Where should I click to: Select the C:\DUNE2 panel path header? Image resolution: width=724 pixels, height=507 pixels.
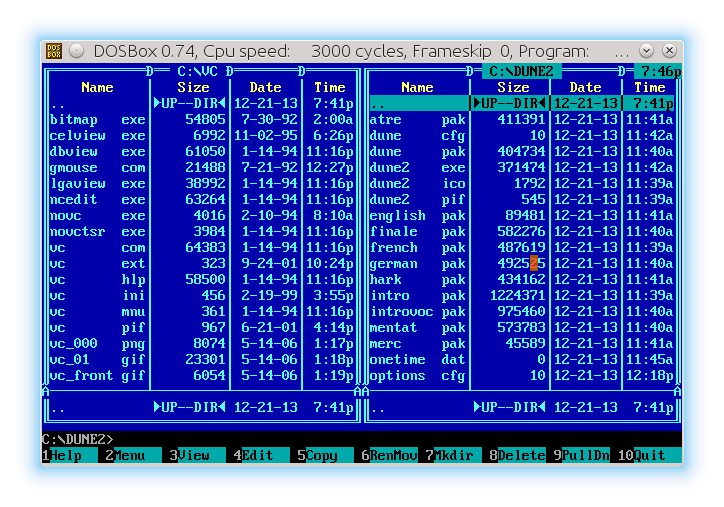tap(521, 72)
